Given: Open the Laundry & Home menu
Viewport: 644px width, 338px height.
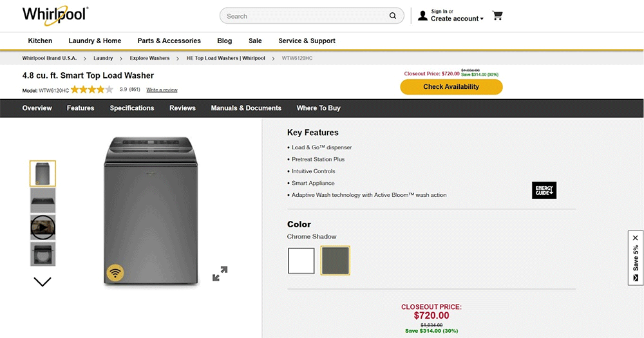Looking at the screenshot, I should tap(95, 41).
